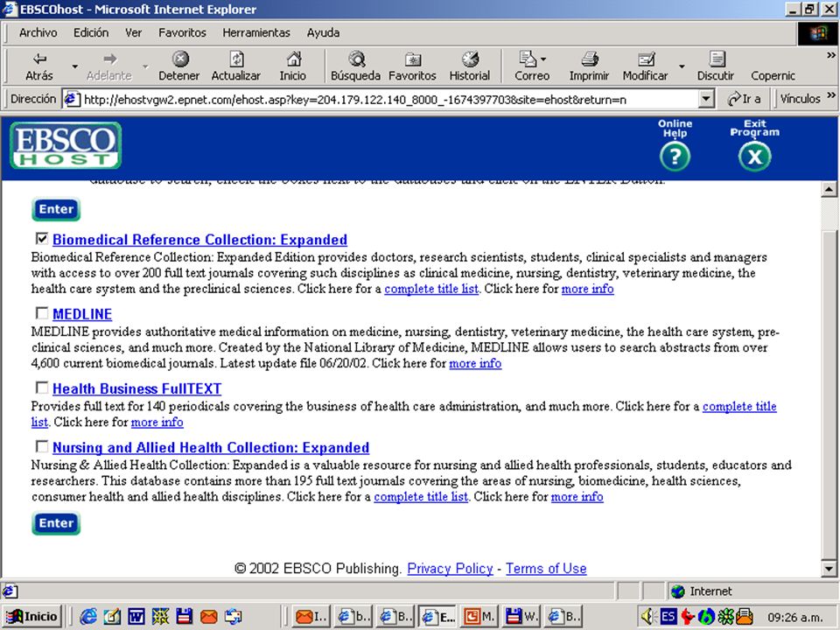The image size is (840, 630).
Task: Click the taskbar clock 09:26 a.m.
Action: (795, 617)
